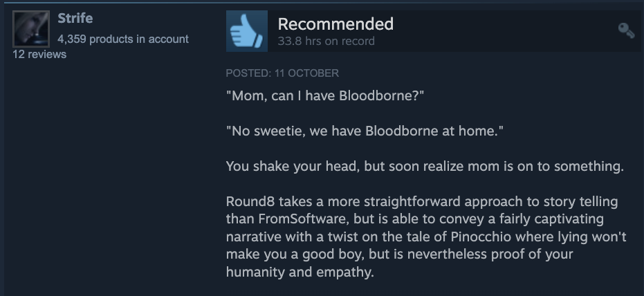Viewport: 644px width, 296px height.
Task: Click the "Recommended" review title
Action: coord(335,24)
